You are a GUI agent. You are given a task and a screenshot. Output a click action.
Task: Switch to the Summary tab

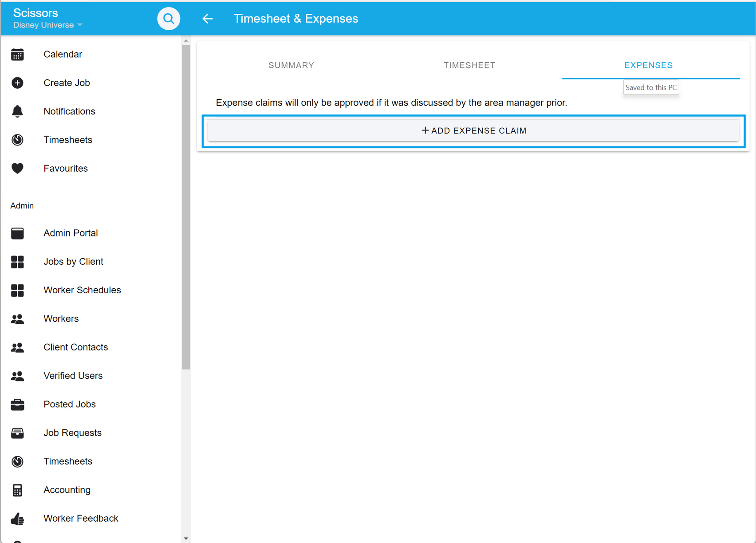point(291,65)
